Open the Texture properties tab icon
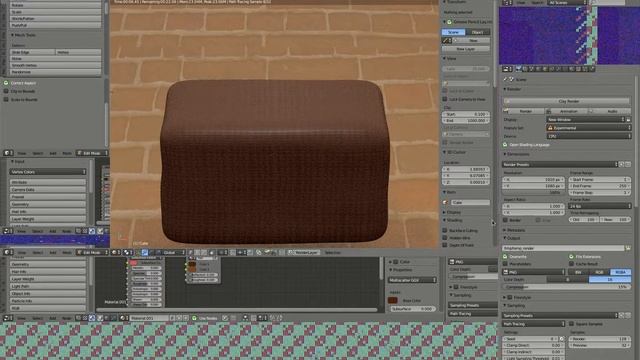This screenshot has height=360, width=640. click(x=578, y=69)
